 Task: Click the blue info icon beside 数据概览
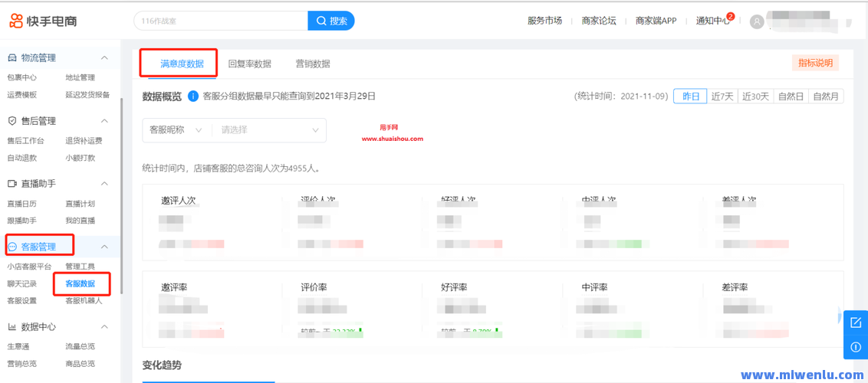[193, 97]
